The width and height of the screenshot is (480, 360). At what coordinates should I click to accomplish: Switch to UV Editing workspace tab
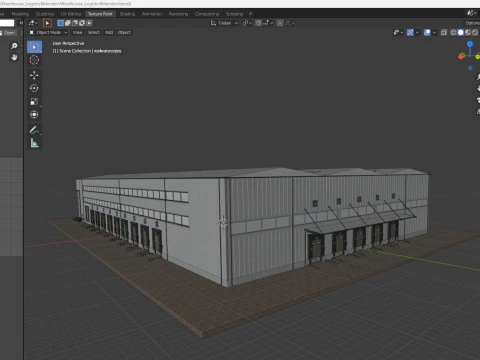pyautogui.click(x=71, y=14)
